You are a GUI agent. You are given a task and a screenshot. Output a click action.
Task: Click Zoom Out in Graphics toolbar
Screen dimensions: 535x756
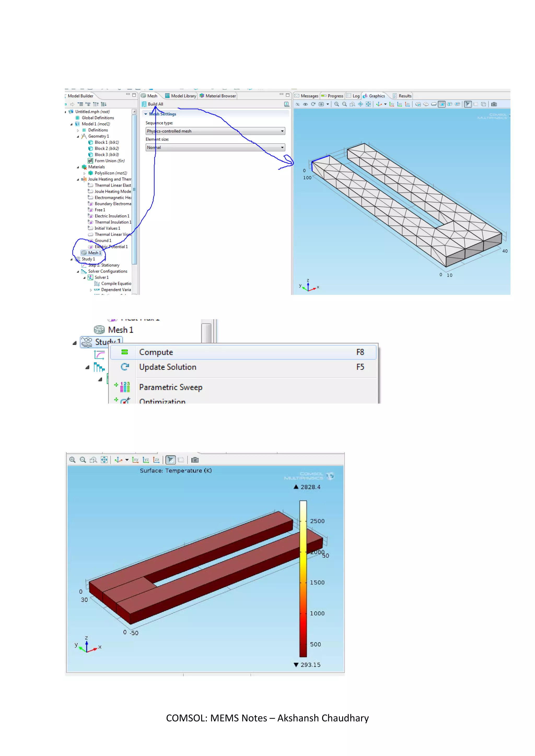tap(344, 104)
